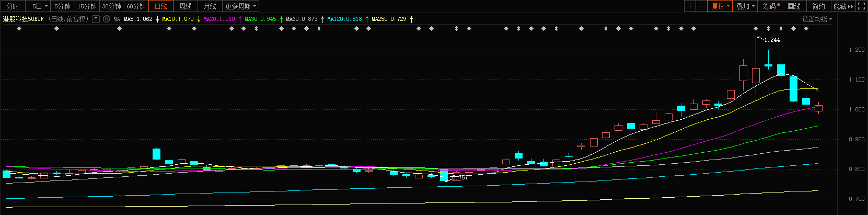This screenshot has height=215, width=868.
Task: Switch to 15分钟 chart period
Action: coord(87,6)
